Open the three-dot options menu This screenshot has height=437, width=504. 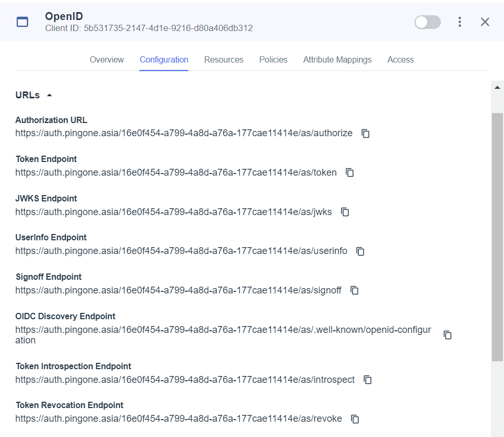coord(460,22)
